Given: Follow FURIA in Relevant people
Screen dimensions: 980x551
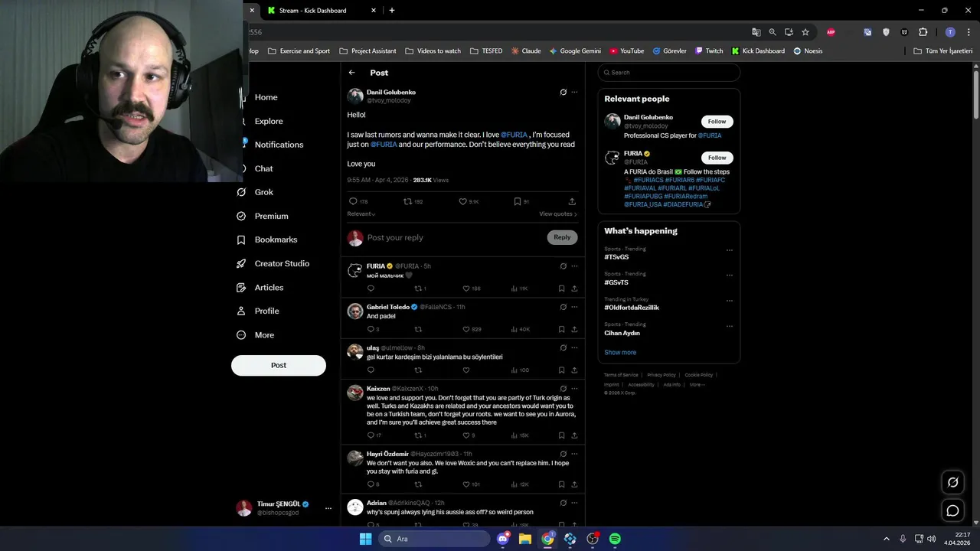Looking at the screenshot, I should pos(717,158).
